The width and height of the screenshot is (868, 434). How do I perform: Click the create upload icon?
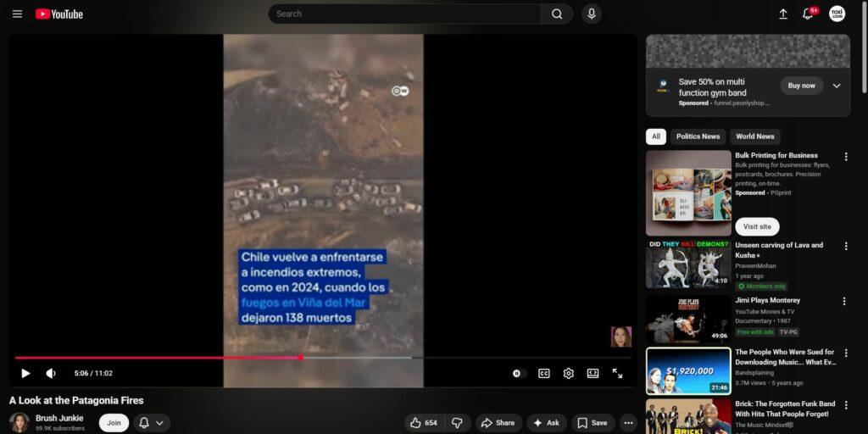782,14
